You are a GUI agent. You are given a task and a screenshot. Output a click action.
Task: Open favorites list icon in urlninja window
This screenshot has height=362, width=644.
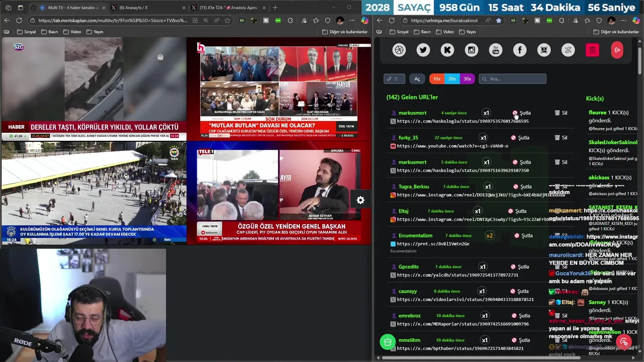click(x=587, y=21)
